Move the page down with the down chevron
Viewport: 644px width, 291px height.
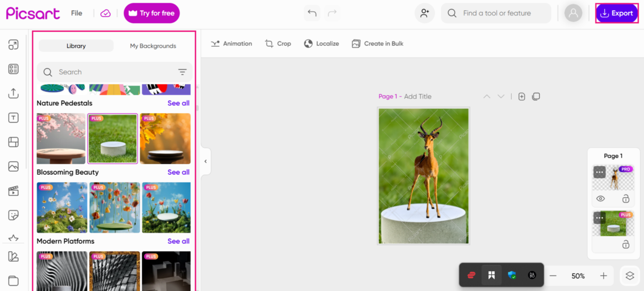pyautogui.click(x=501, y=97)
